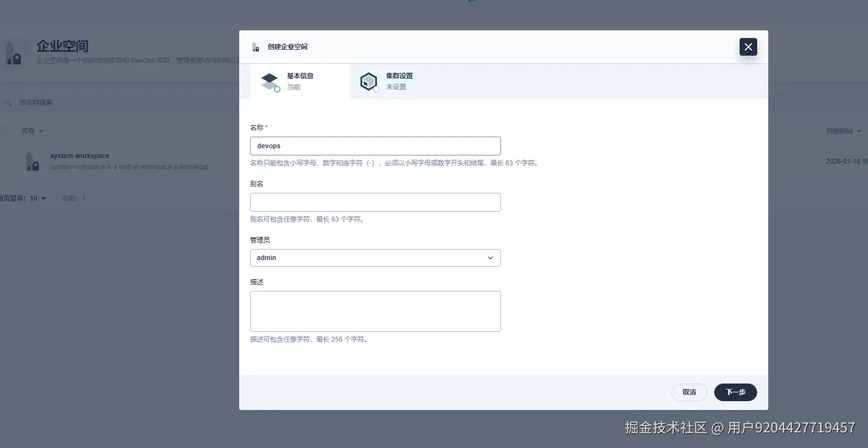Click the name rule hint text
The width and height of the screenshot is (868, 448).
point(395,163)
